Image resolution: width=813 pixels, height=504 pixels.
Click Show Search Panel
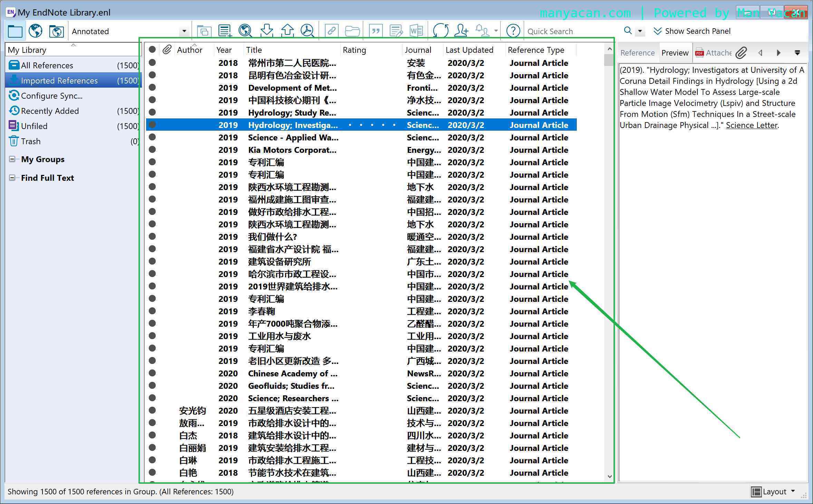(692, 31)
